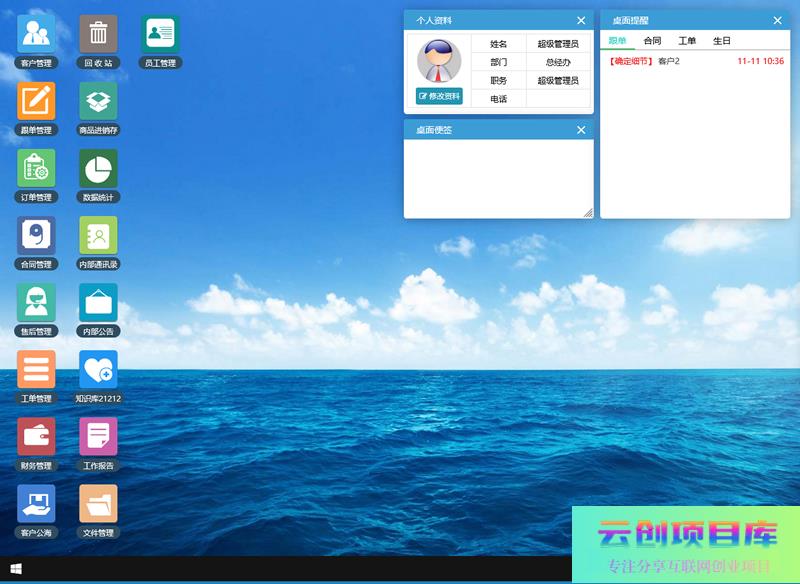800x584 pixels.
Task: Open the 【确定细节】 客户2 reminder entry
Action: click(644, 61)
